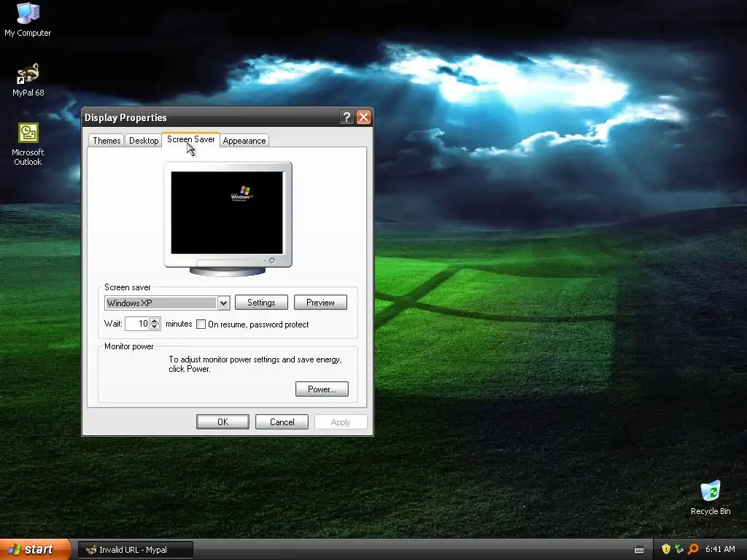The height and width of the screenshot is (560, 747).
Task: Select the Screen Saver tab
Action: [190, 139]
